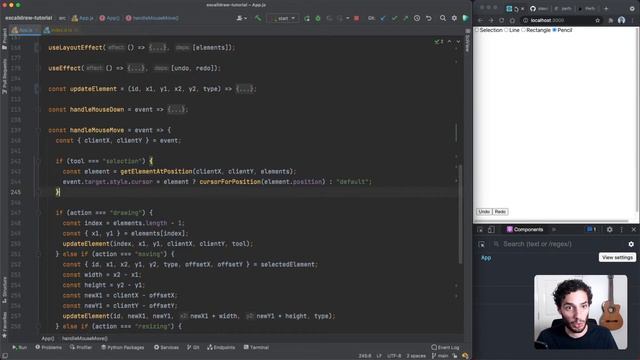Click the Rerun icon next to the start configuration
Screen dimensions: 640x360
point(307,18)
